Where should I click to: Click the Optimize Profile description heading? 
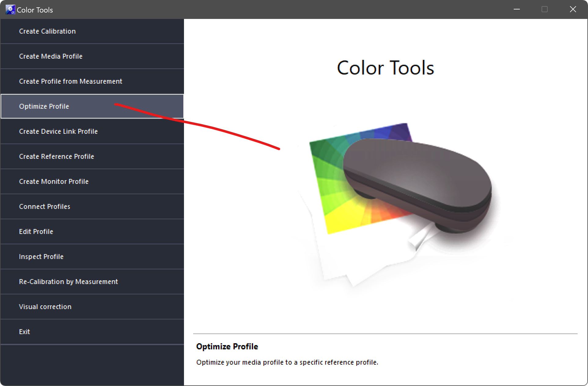click(227, 347)
